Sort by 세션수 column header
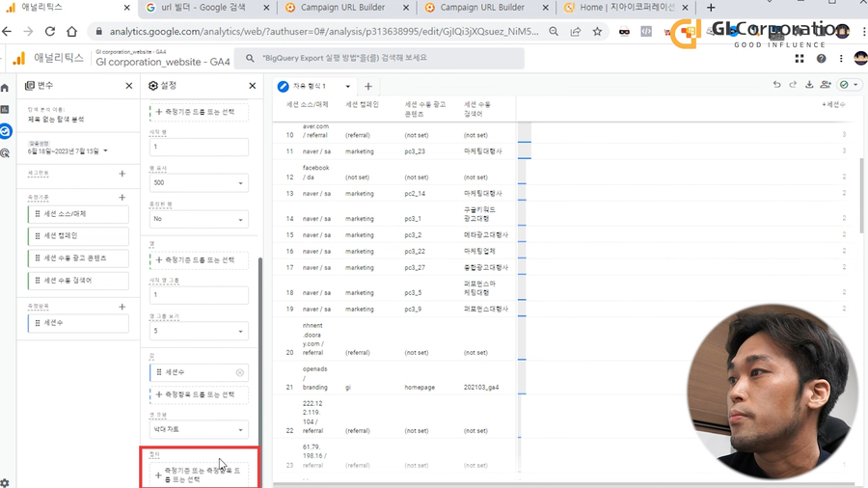868x488 pixels. click(833, 104)
